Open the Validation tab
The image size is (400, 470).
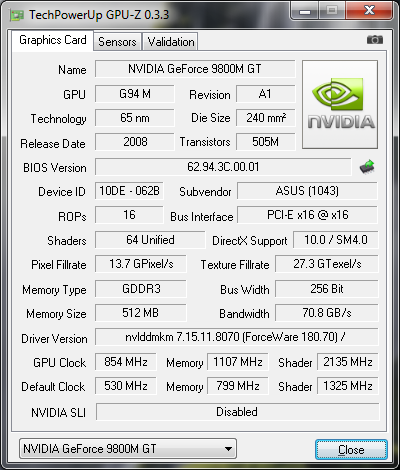click(171, 42)
